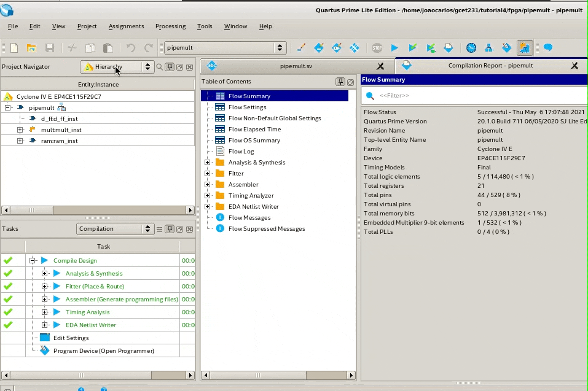Click the Redo arrow icon
This screenshot has width=588, height=391.
(x=149, y=48)
